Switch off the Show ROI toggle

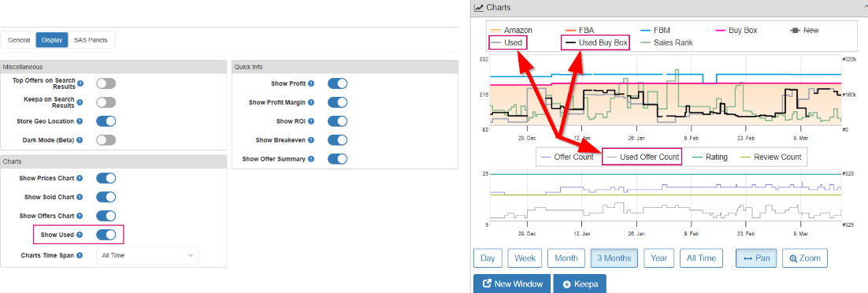pyautogui.click(x=337, y=121)
